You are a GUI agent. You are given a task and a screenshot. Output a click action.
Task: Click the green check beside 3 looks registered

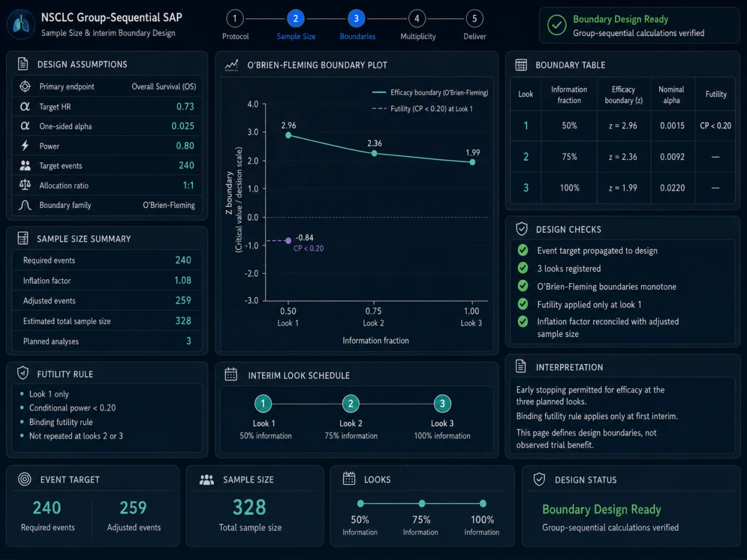523,268
